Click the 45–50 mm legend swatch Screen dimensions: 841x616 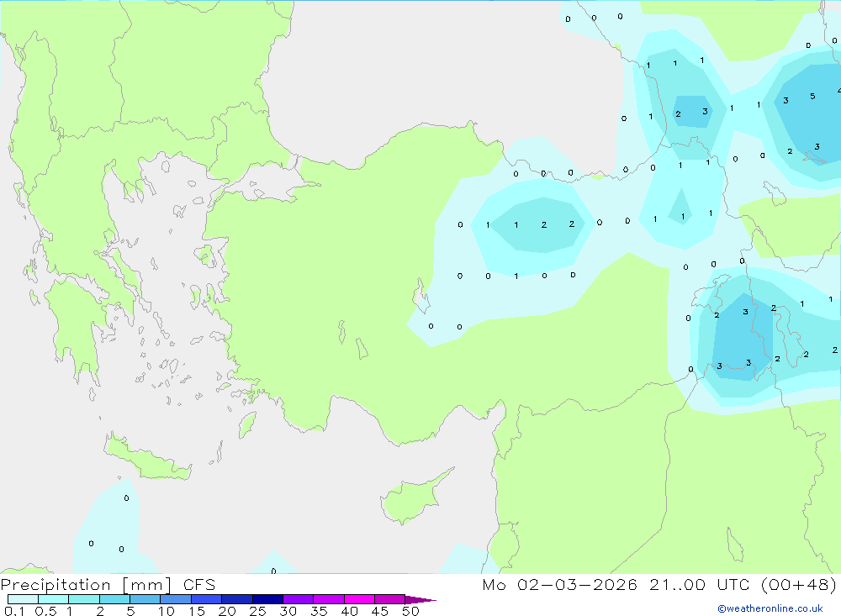[x=390, y=599]
